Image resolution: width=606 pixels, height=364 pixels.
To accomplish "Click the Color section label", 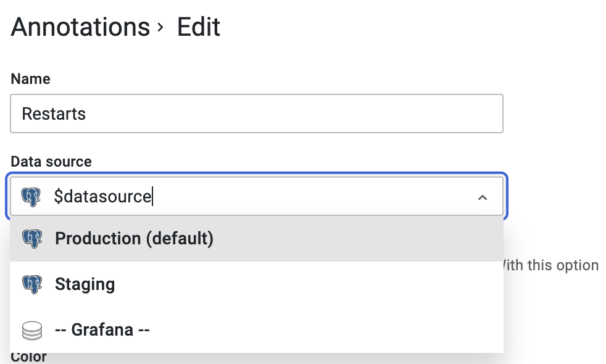I will point(28,356).
